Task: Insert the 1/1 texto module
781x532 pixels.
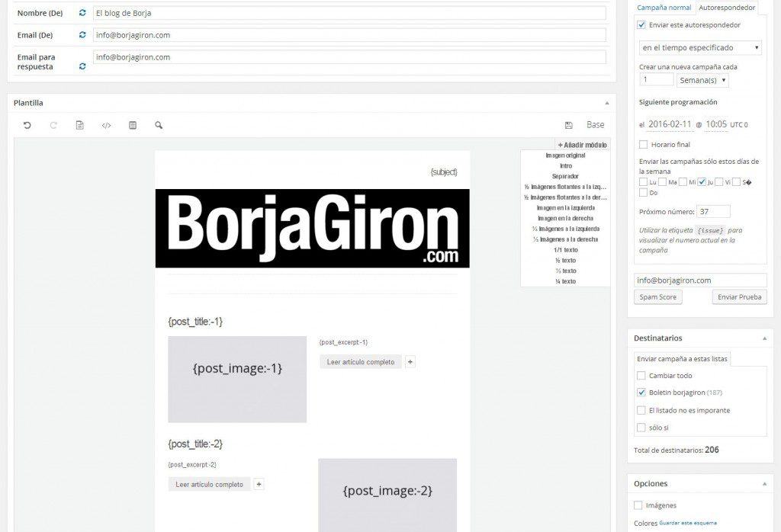Action: tap(566, 250)
